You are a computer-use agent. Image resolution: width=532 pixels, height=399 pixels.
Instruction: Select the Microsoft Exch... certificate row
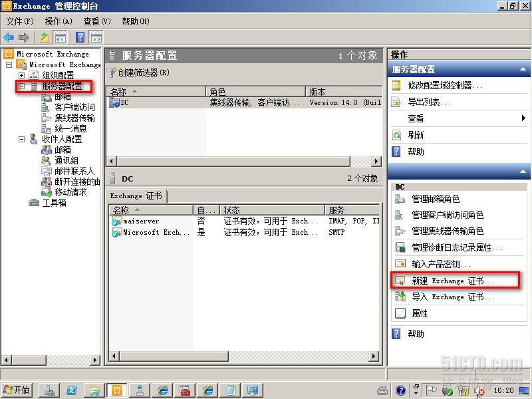244,232
